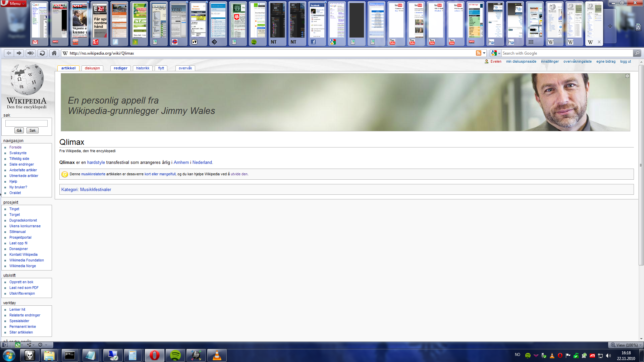Switch to the Google search results tab thumbnail
The height and width of the screenshot is (362, 644).
pos(337,23)
